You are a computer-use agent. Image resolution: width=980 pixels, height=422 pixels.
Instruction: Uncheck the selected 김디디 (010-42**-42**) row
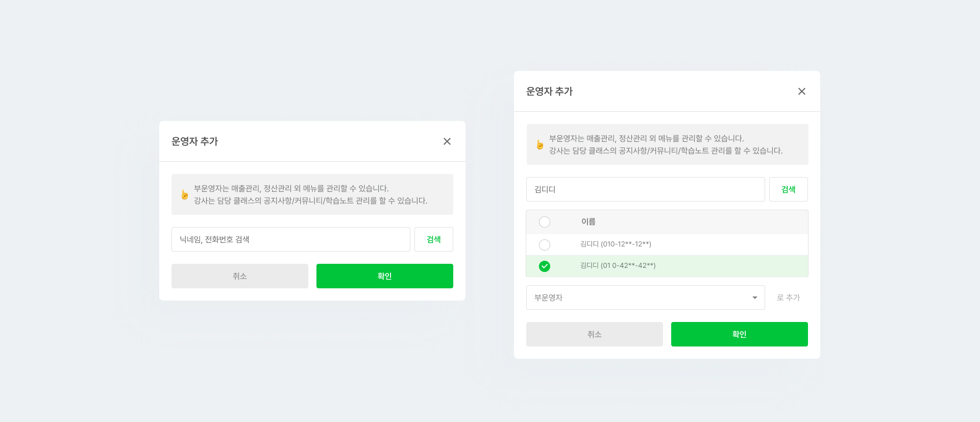[545, 266]
